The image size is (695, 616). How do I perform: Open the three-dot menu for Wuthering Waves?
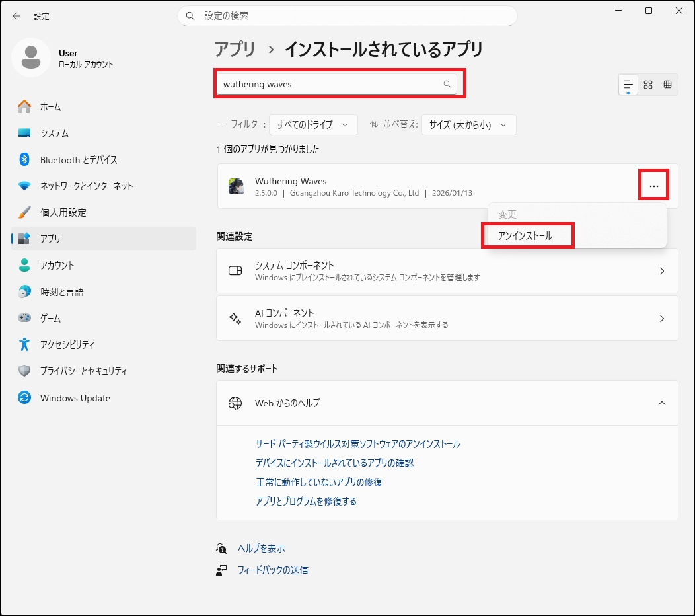[x=653, y=186]
